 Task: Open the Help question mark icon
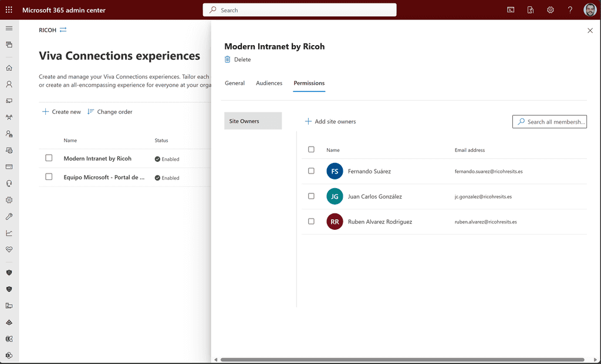point(570,10)
